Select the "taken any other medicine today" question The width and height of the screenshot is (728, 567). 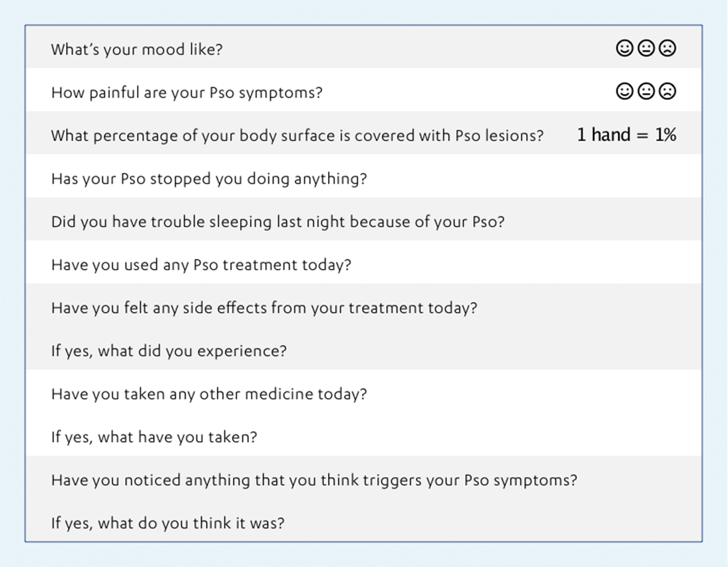point(208,394)
